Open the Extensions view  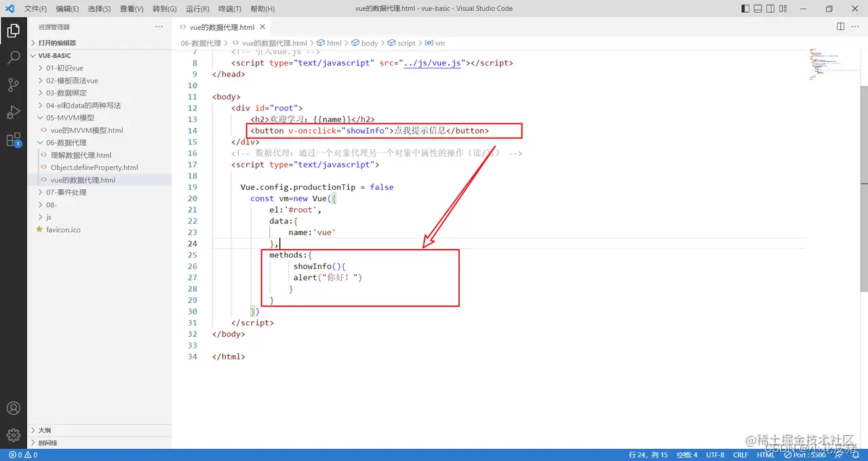click(x=13, y=140)
